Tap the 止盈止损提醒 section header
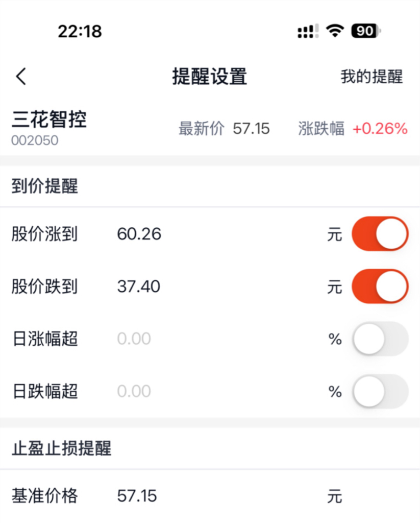 61,449
